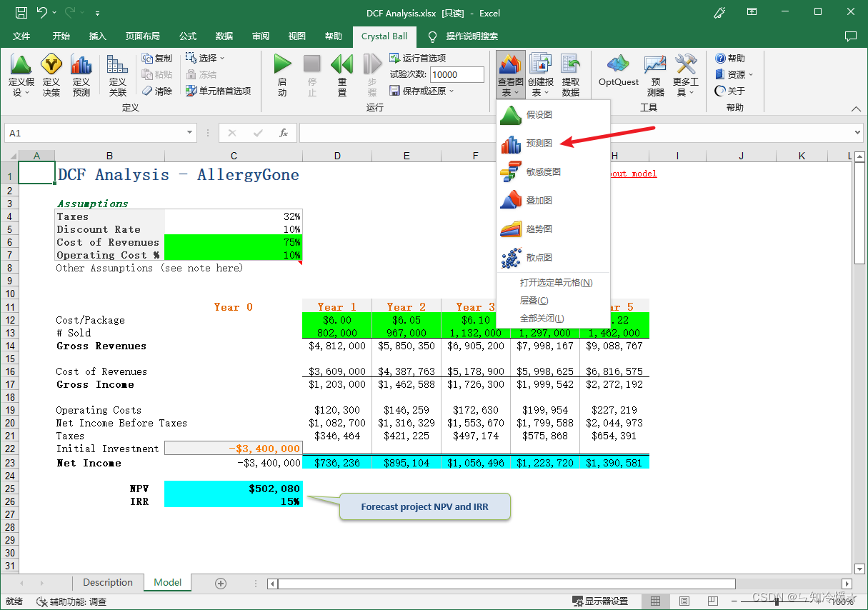Click the Define Forecast (定义预测) icon
Screen dimensions: 868x610
81,75
